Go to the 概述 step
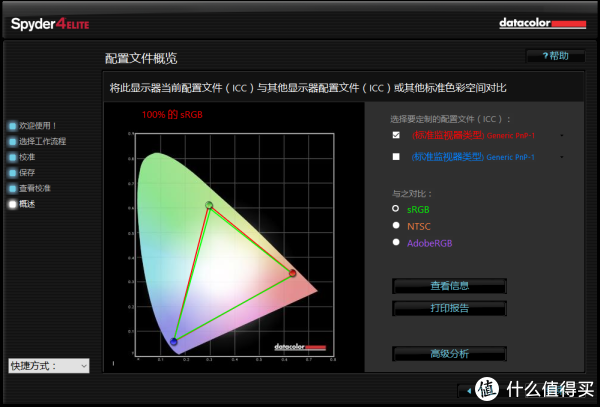Viewport: 600px width, 407px height. (27, 204)
